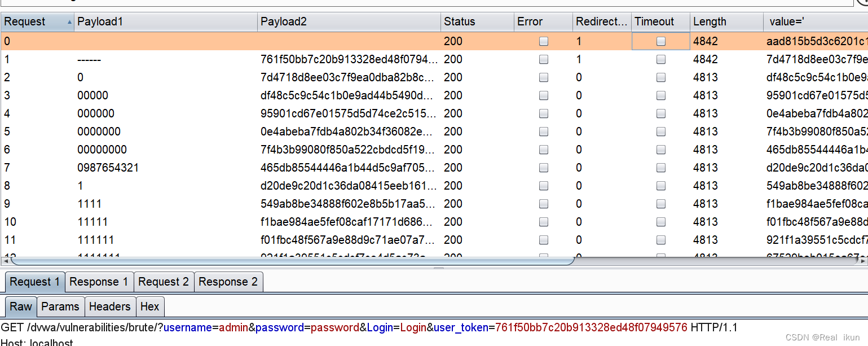This screenshot has height=346, width=868.
Task: Select row with payload 00000000
Action: (434, 150)
